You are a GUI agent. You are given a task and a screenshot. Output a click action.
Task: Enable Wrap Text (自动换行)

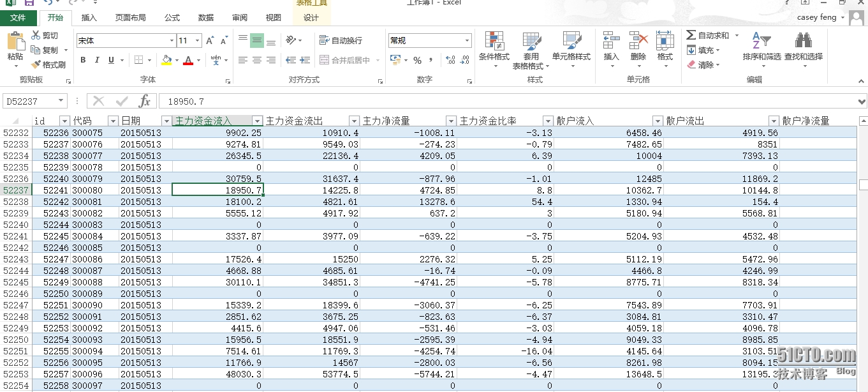pyautogui.click(x=341, y=40)
